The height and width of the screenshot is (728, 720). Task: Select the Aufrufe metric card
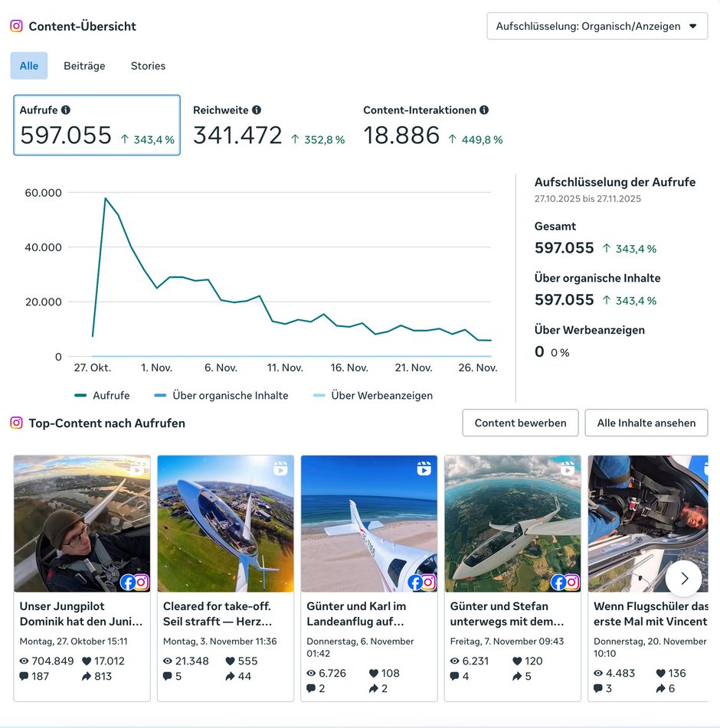97,126
